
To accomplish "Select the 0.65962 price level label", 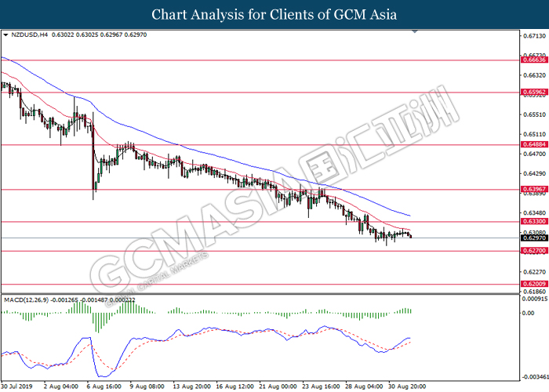I will click(x=534, y=93).
